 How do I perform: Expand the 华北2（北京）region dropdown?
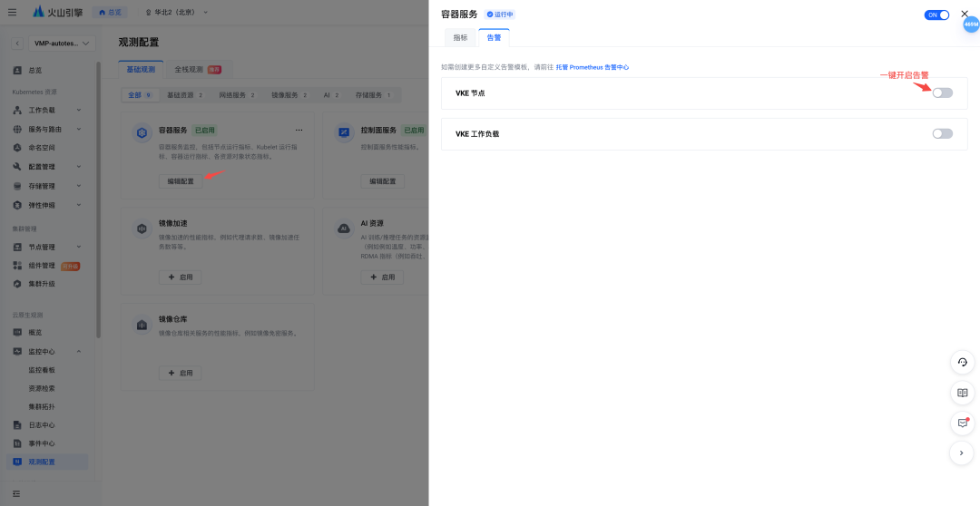point(176,12)
